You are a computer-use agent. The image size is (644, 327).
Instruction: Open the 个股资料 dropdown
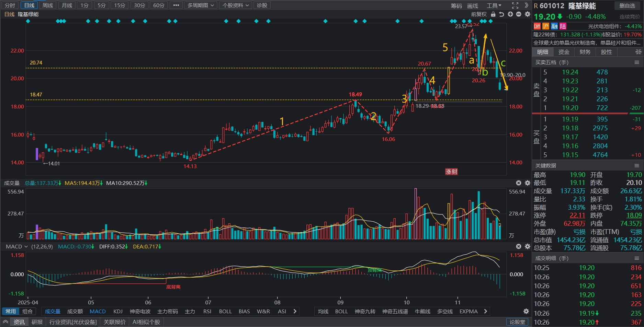point(236,5)
